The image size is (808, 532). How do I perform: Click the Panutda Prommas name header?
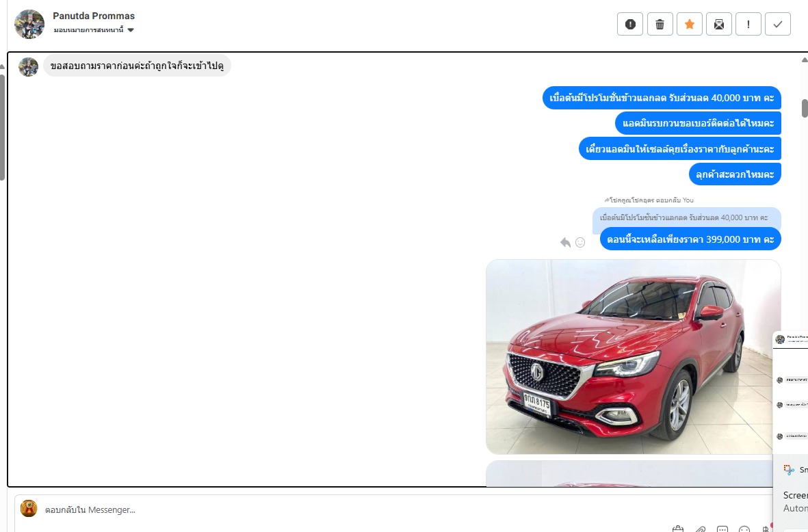(x=94, y=16)
